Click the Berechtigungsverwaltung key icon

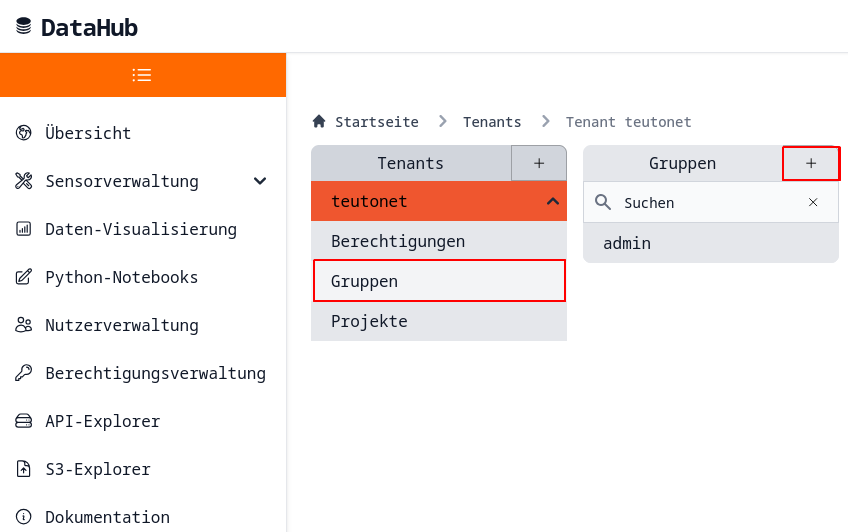[24, 373]
